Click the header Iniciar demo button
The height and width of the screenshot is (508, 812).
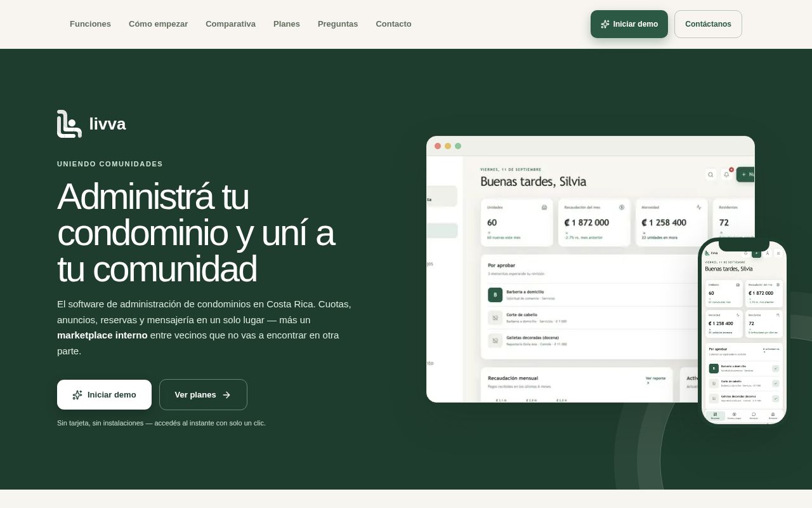[629, 24]
